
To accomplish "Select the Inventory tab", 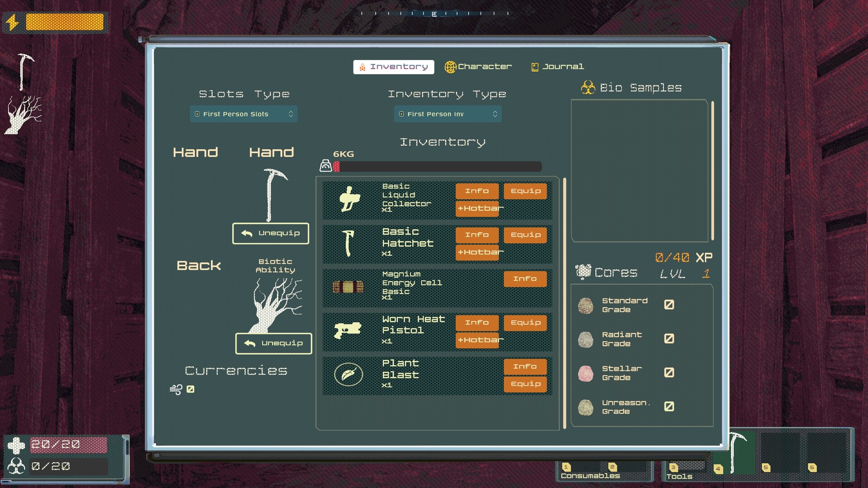I will [393, 67].
